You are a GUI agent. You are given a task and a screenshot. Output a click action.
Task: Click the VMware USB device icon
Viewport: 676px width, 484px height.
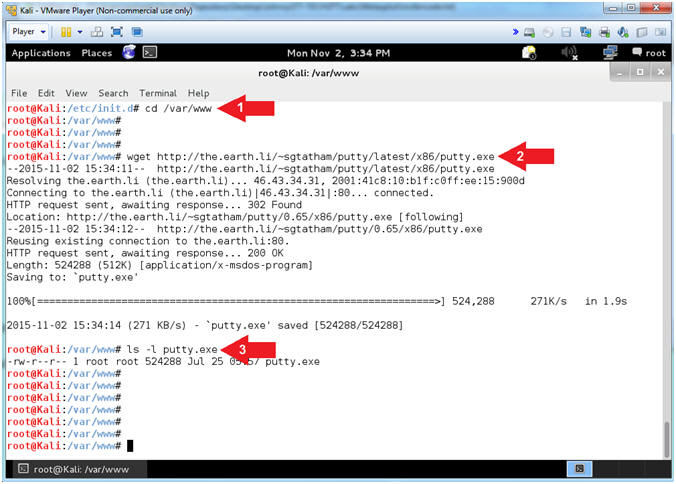[642, 32]
